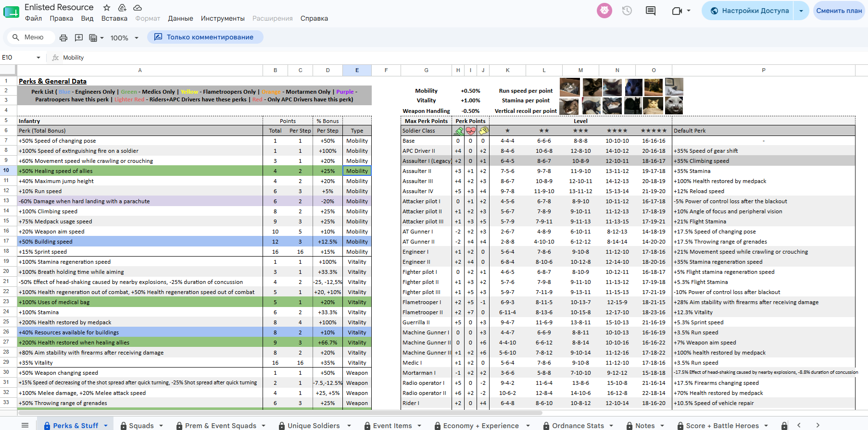The image size is (868, 430).
Task: Open the Справка menu
Action: 314,18
